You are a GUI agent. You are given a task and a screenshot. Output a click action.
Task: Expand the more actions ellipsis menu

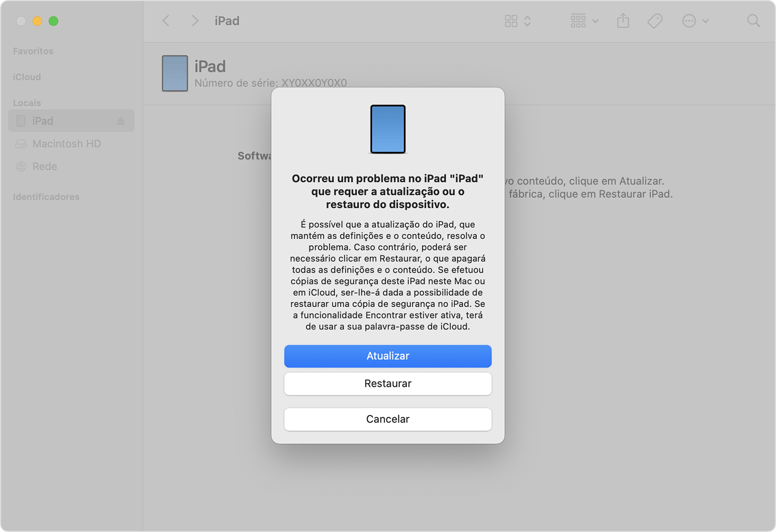point(694,21)
